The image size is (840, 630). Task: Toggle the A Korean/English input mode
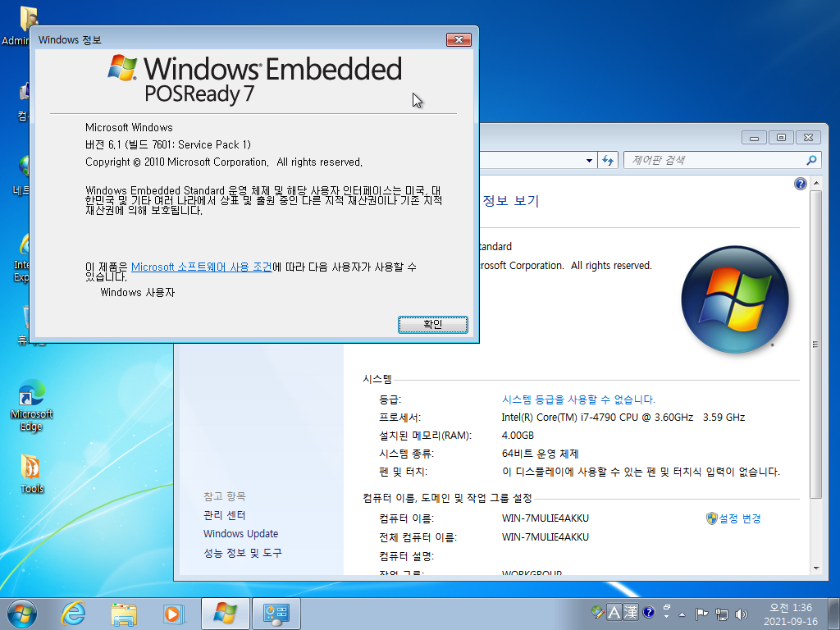coord(614,612)
